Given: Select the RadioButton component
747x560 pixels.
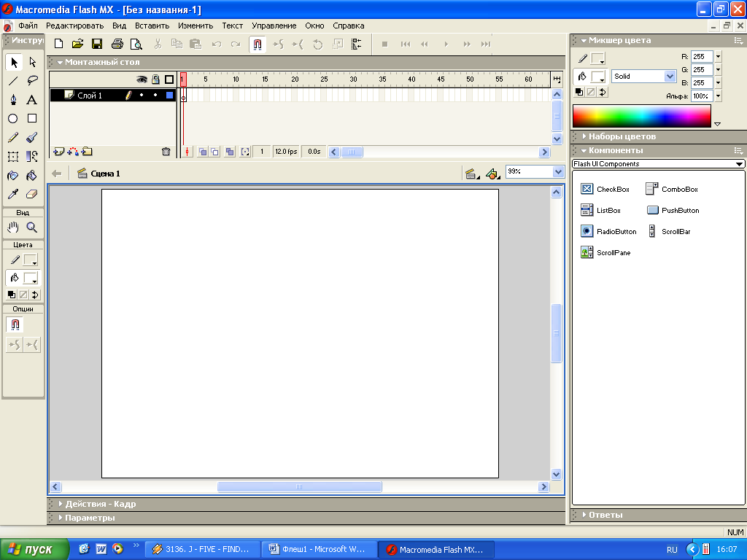Looking at the screenshot, I should point(608,231).
